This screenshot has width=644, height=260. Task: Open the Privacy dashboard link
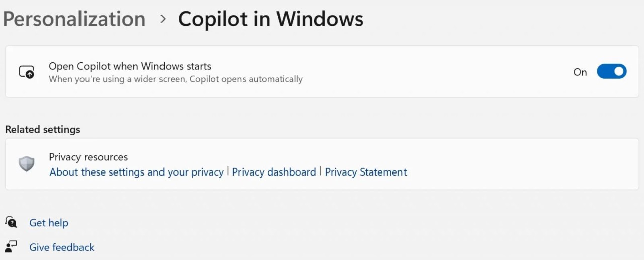274,172
